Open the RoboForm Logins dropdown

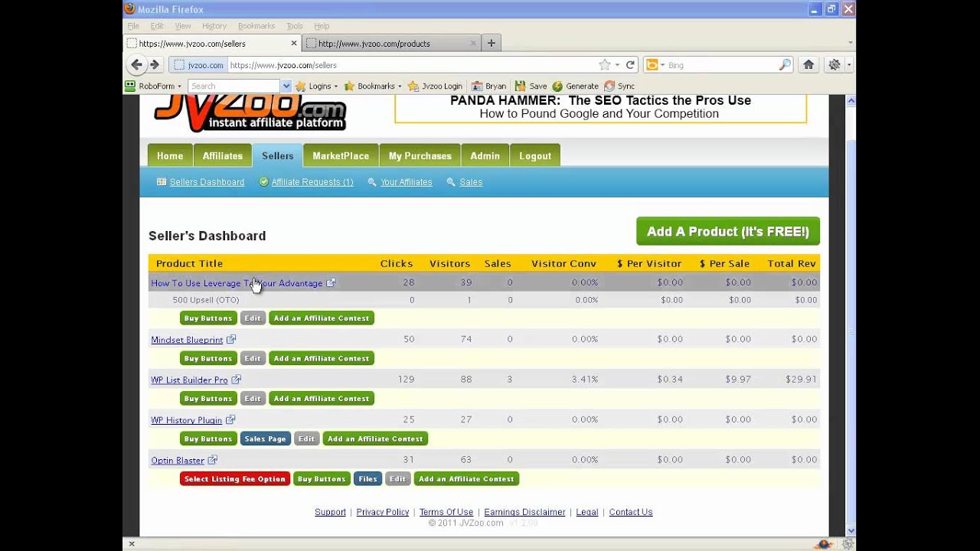[x=317, y=86]
